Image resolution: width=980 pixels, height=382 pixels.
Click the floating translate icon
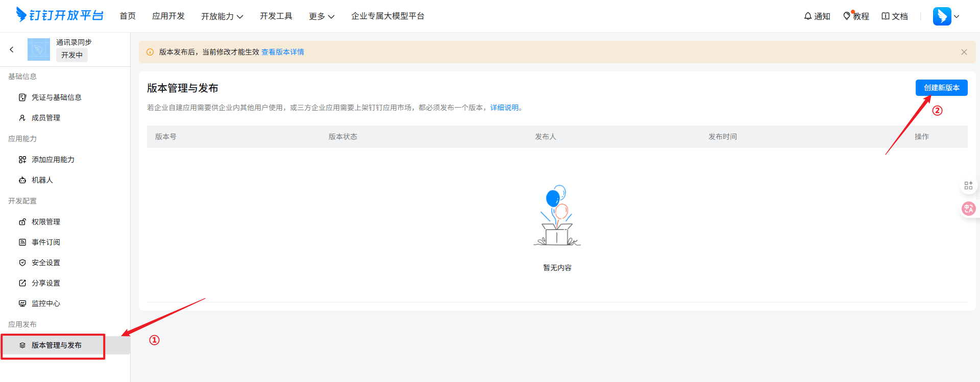[968, 209]
